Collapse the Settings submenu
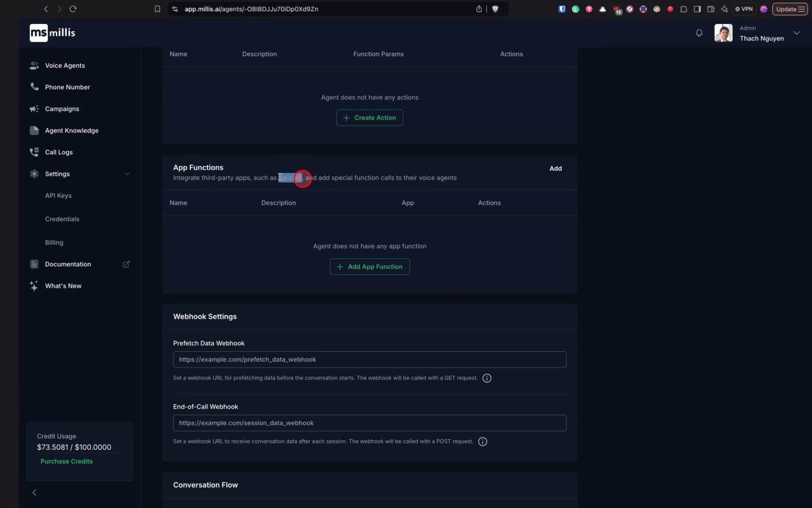812x508 pixels. (126, 174)
